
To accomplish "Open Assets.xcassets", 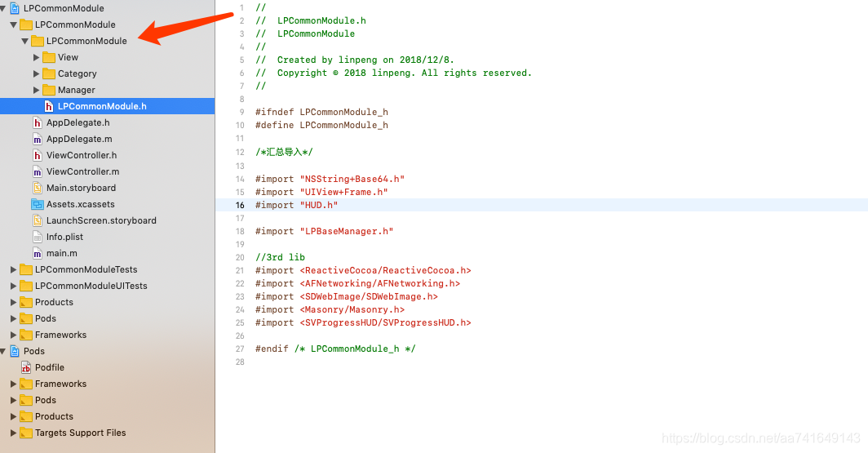I will point(80,204).
